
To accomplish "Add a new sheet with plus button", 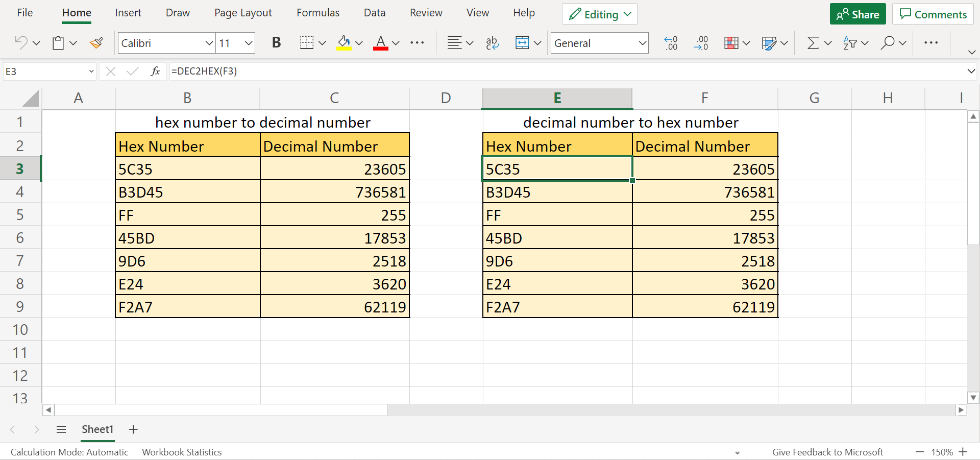I will click(133, 429).
